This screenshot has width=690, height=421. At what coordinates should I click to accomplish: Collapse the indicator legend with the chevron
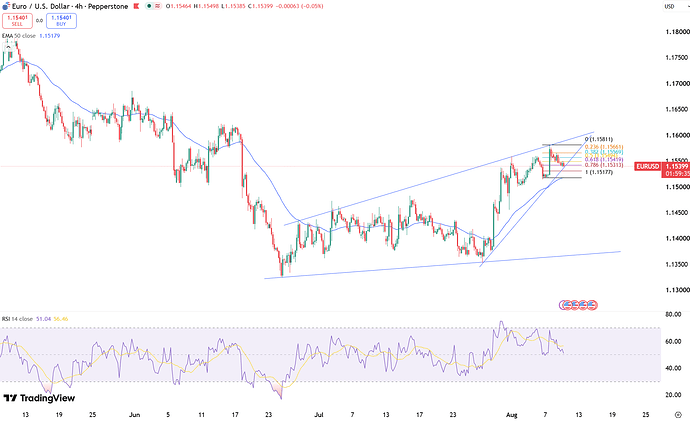click(x=8, y=47)
